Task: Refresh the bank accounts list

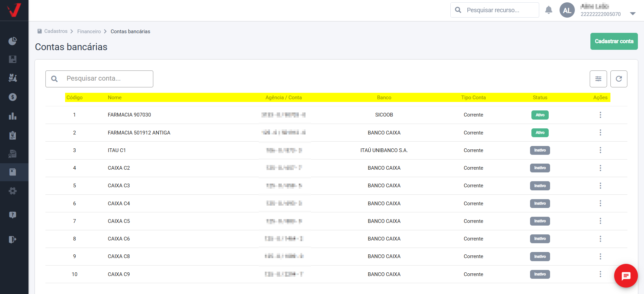Action: click(619, 79)
